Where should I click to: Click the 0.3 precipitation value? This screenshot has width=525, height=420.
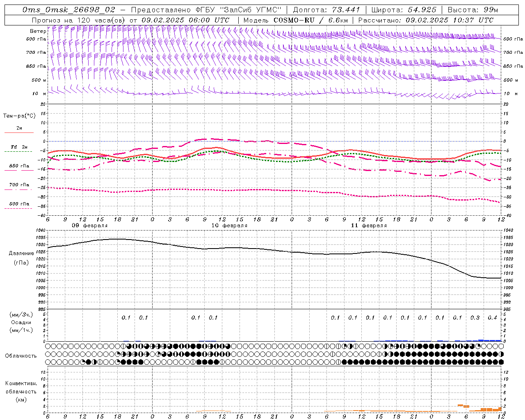pos(475,318)
